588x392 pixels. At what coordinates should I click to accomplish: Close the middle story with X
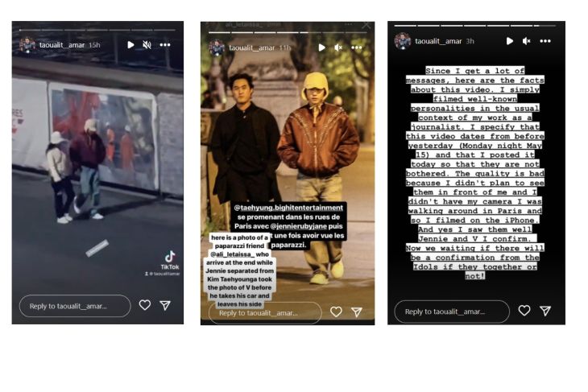click(x=366, y=25)
